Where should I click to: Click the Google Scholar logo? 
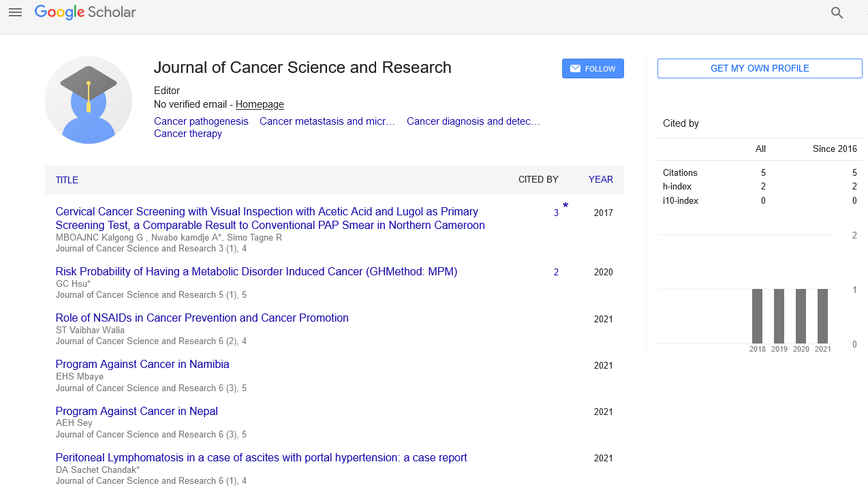click(85, 12)
